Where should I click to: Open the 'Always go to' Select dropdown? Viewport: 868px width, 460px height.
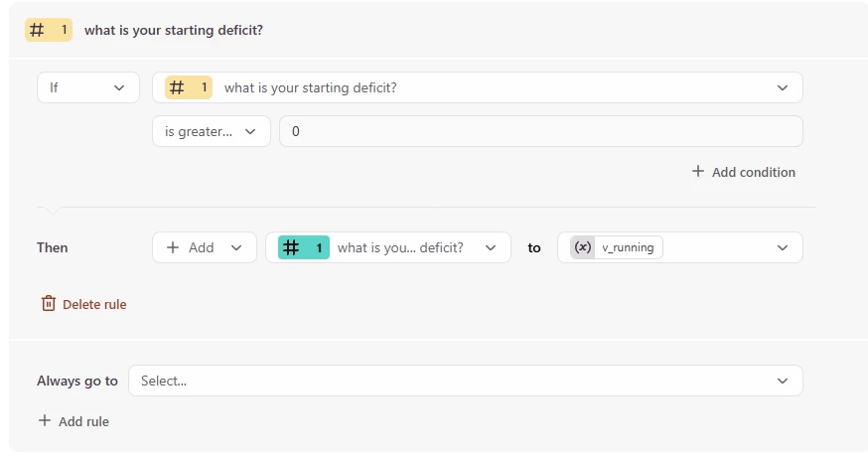pyautogui.click(x=465, y=381)
